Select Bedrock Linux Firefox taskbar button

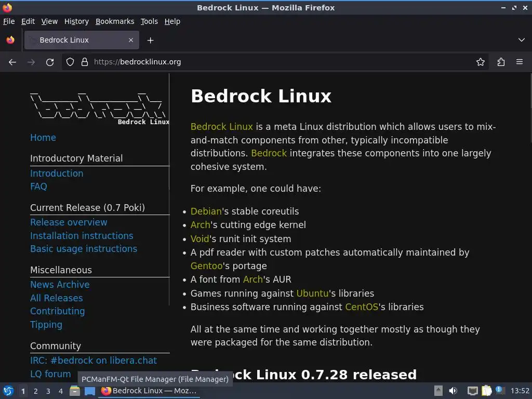pos(149,391)
